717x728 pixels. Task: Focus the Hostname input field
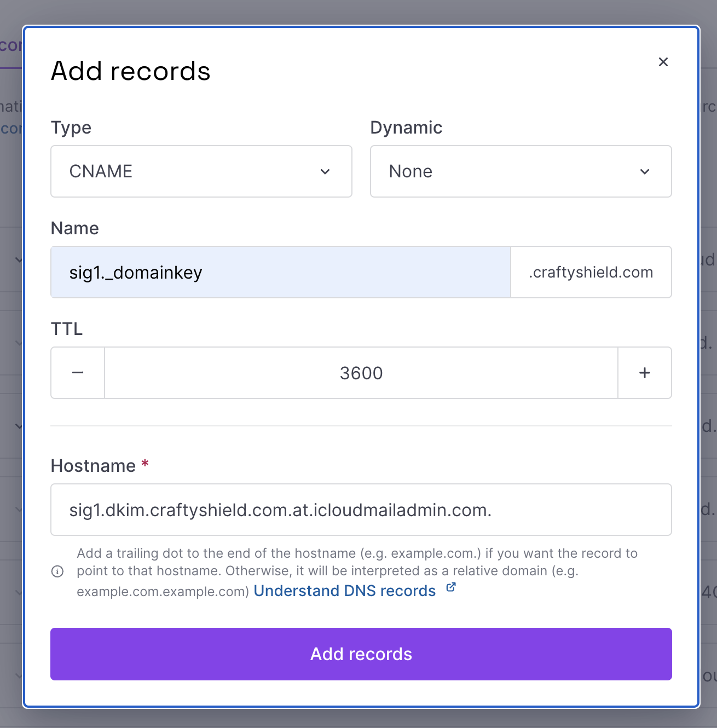361,510
